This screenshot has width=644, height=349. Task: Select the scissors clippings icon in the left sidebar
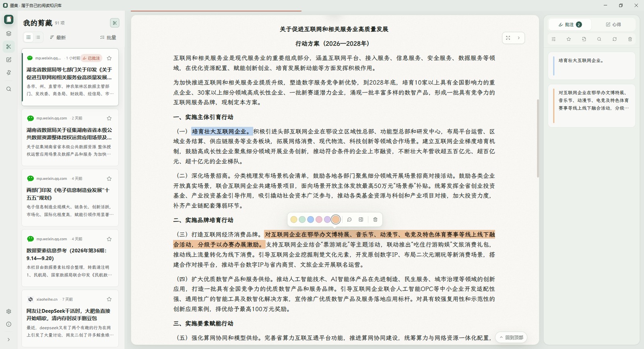coord(8,47)
